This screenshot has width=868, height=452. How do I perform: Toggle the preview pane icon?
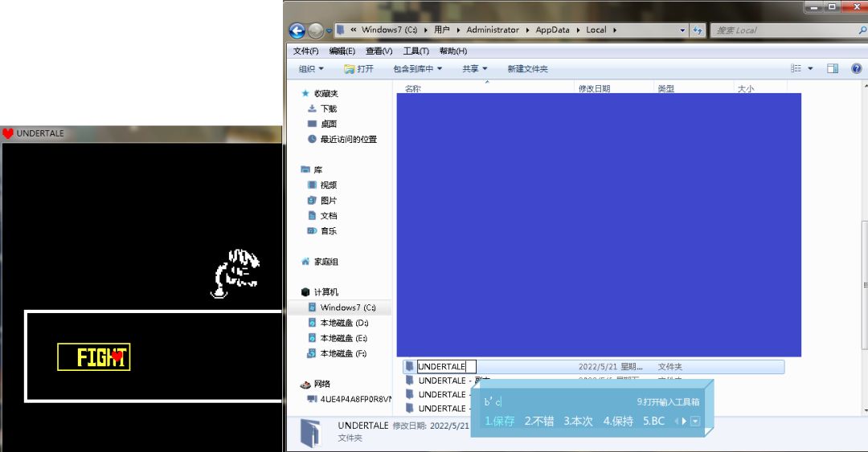(x=833, y=68)
